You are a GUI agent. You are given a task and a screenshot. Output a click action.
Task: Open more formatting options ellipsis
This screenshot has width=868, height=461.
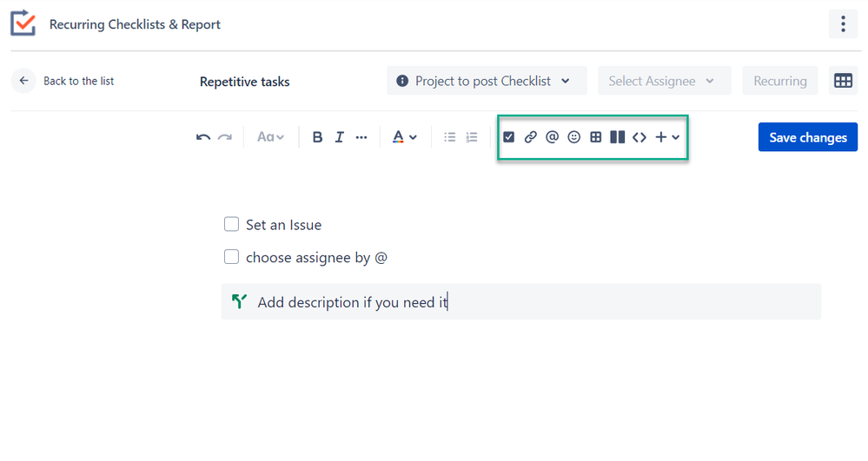361,137
